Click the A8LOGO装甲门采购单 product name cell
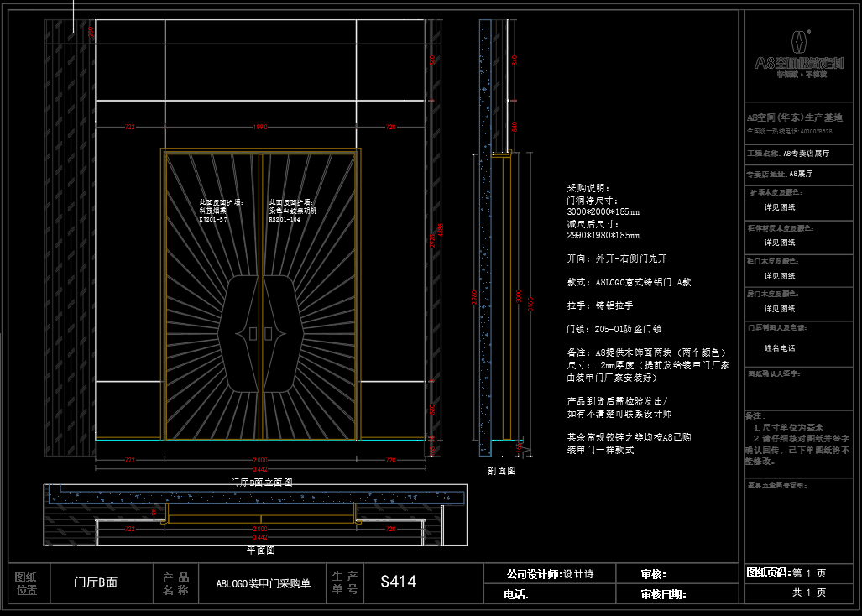 [263, 583]
